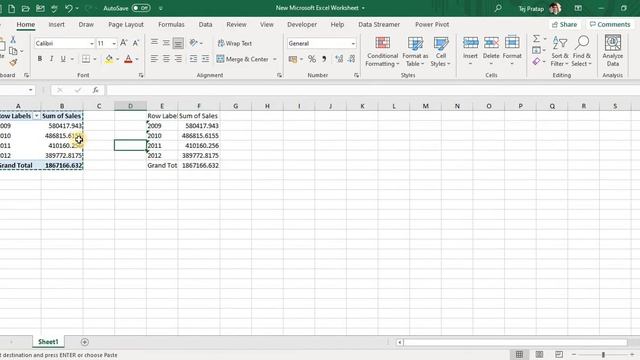Click Delete cells button
The image size is (640, 360).
[x=491, y=51]
